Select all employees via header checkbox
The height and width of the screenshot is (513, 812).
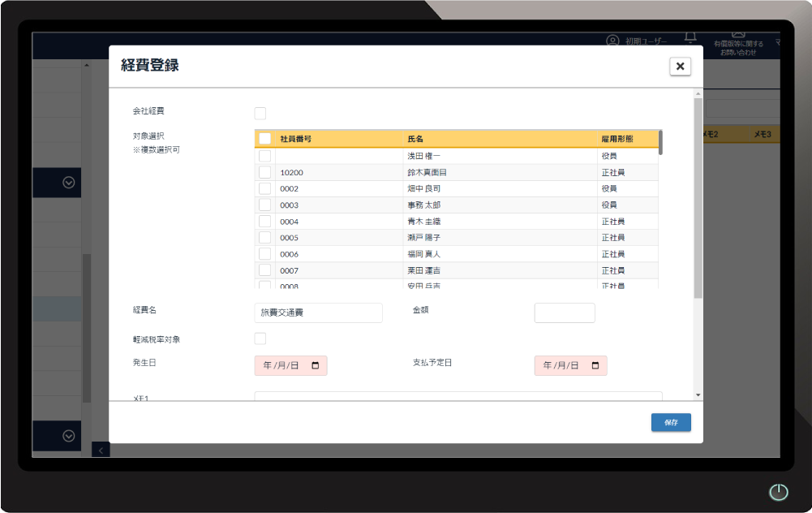pos(264,139)
